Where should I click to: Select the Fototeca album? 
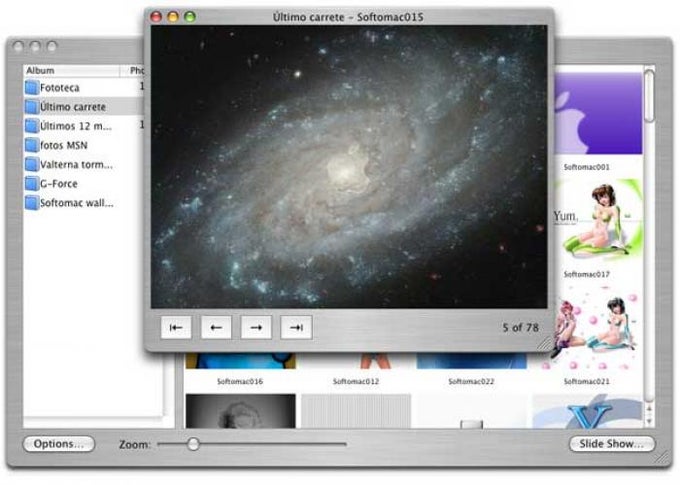[84, 88]
